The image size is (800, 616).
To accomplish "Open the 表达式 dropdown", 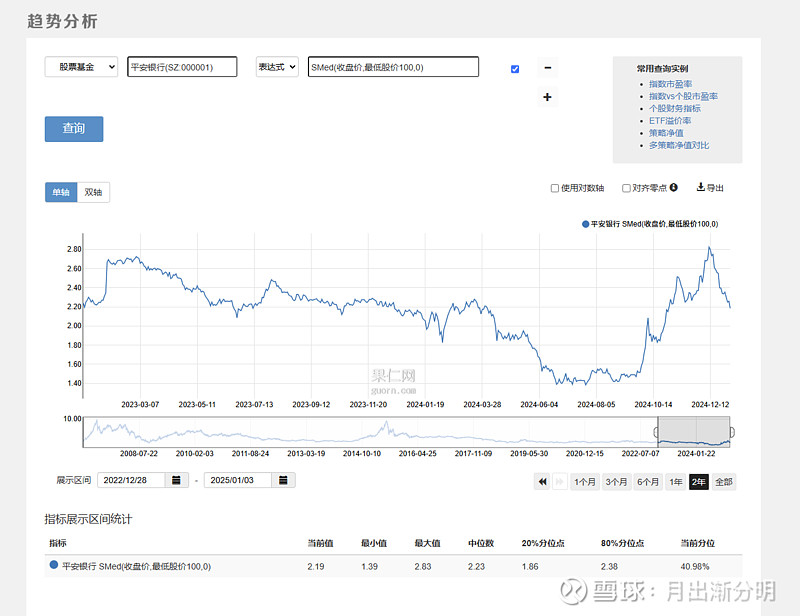I will pos(277,67).
